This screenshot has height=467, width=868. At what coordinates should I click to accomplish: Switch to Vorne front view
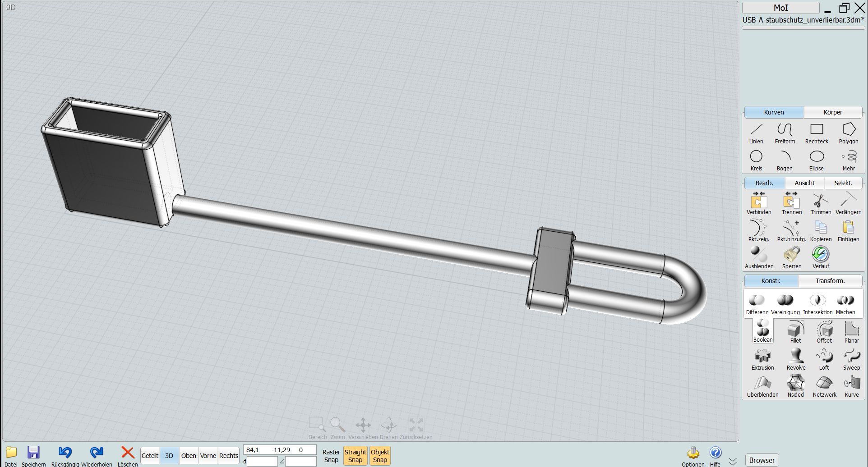click(x=208, y=456)
